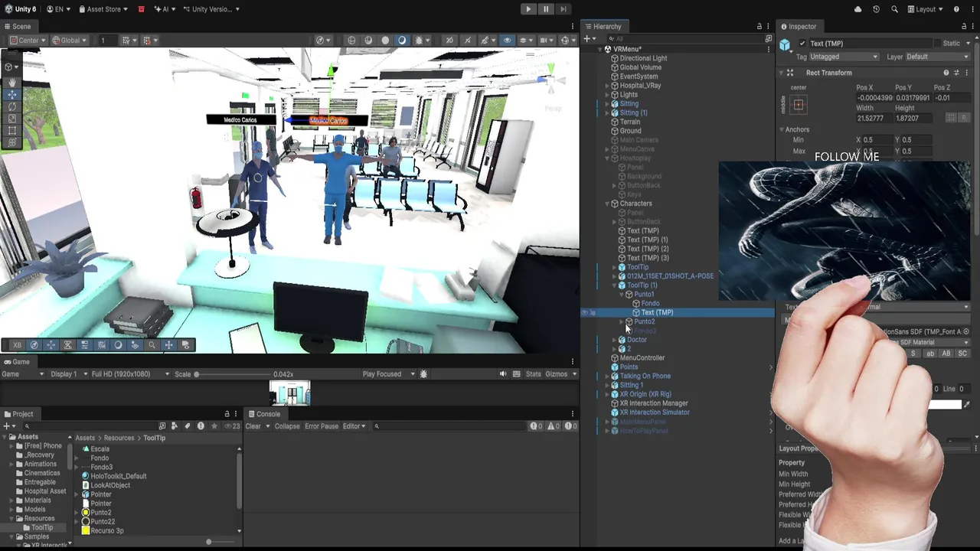Open the Display 1 dropdown
The height and width of the screenshot is (551, 980).
coord(67,374)
